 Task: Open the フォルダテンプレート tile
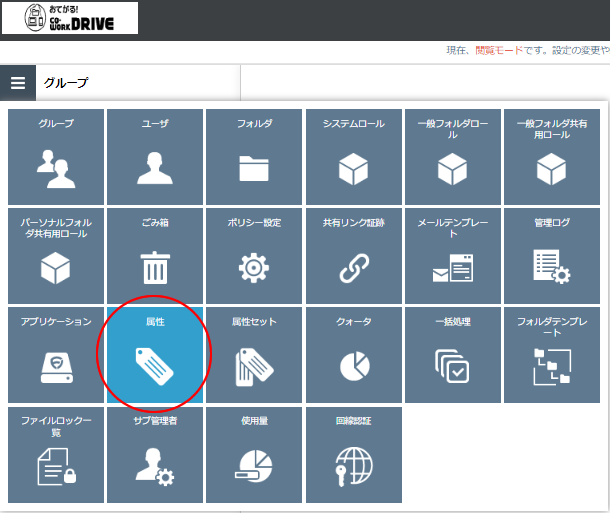pos(552,355)
